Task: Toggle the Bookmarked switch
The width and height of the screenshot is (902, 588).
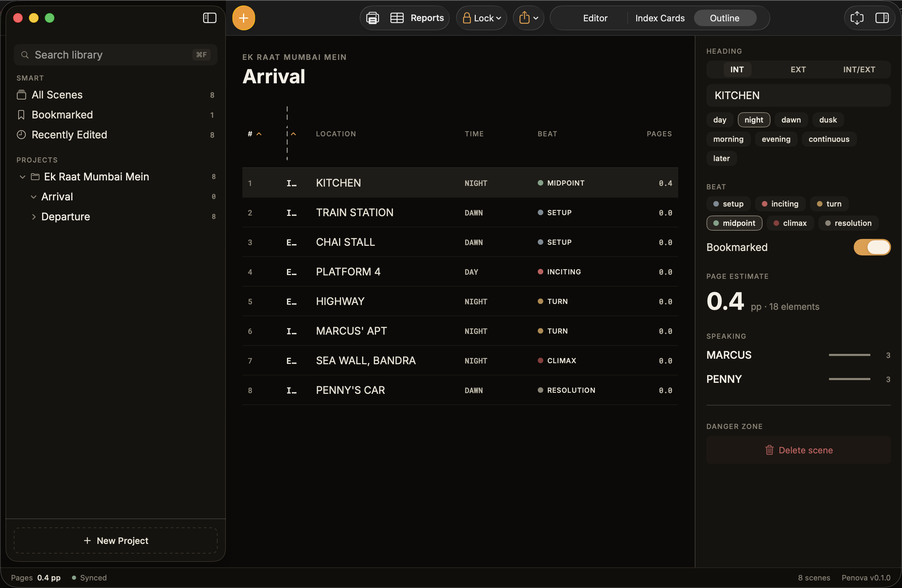Action: 872,247
